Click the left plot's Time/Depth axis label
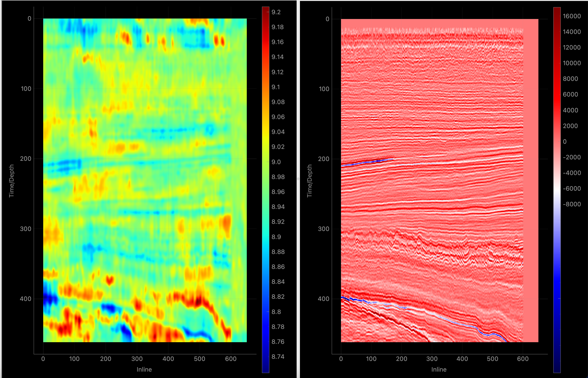 tap(11, 181)
